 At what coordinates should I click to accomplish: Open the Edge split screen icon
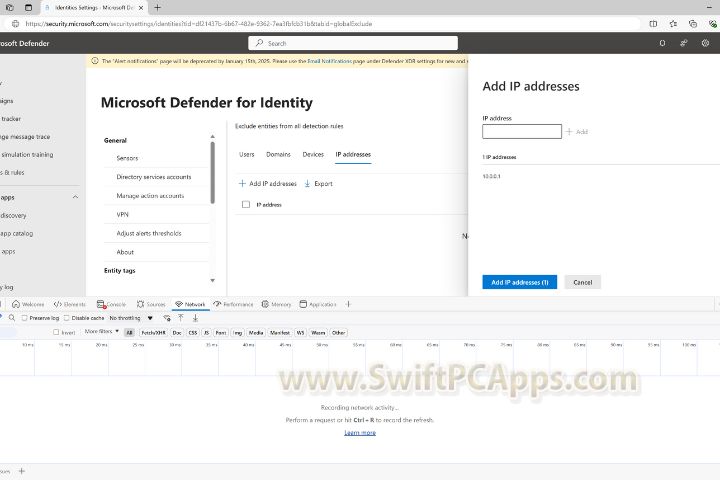pyautogui.click(x=653, y=23)
